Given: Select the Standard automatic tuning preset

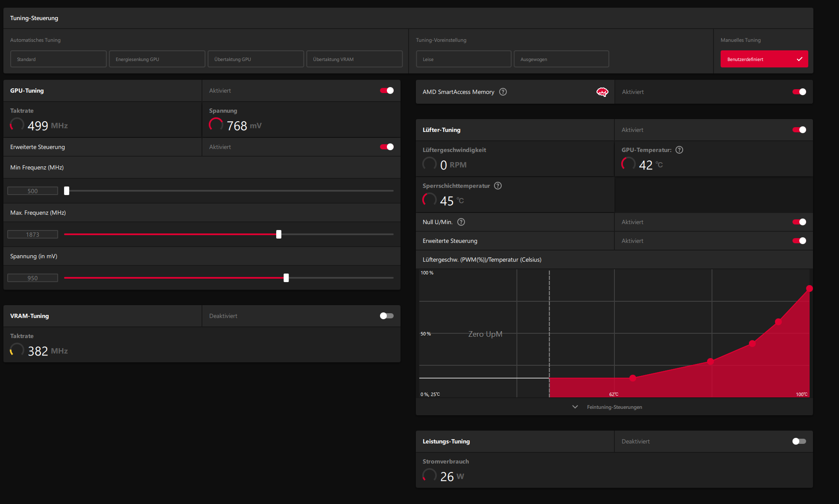Looking at the screenshot, I should click(x=58, y=59).
